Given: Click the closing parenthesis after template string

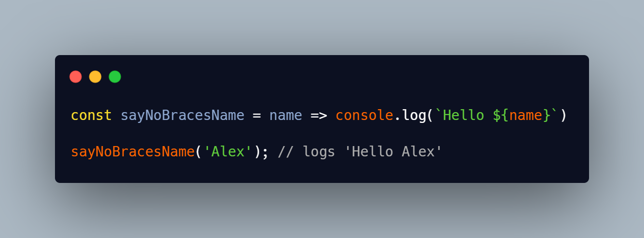Looking at the screenshot, I should point(563,116).
